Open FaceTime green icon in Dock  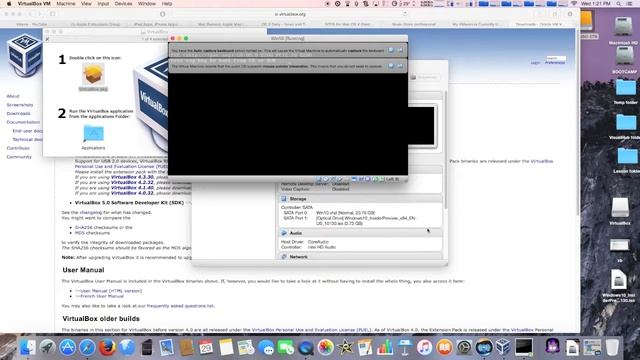286,348
